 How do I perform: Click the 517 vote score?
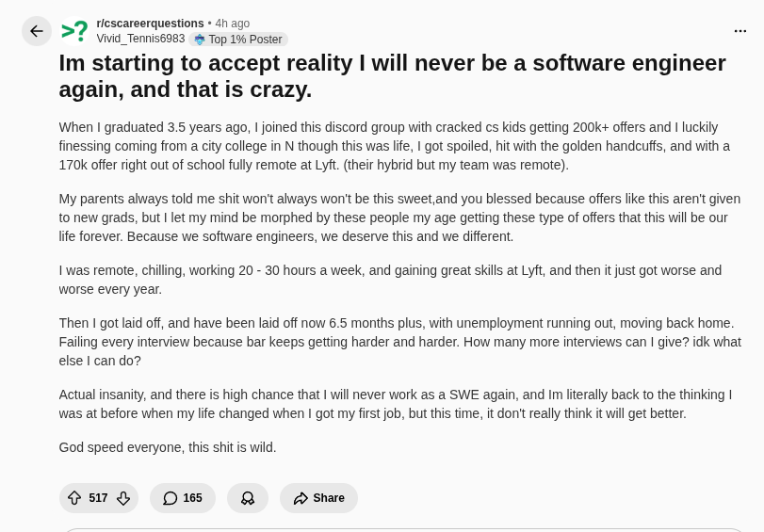coord(98,498)
